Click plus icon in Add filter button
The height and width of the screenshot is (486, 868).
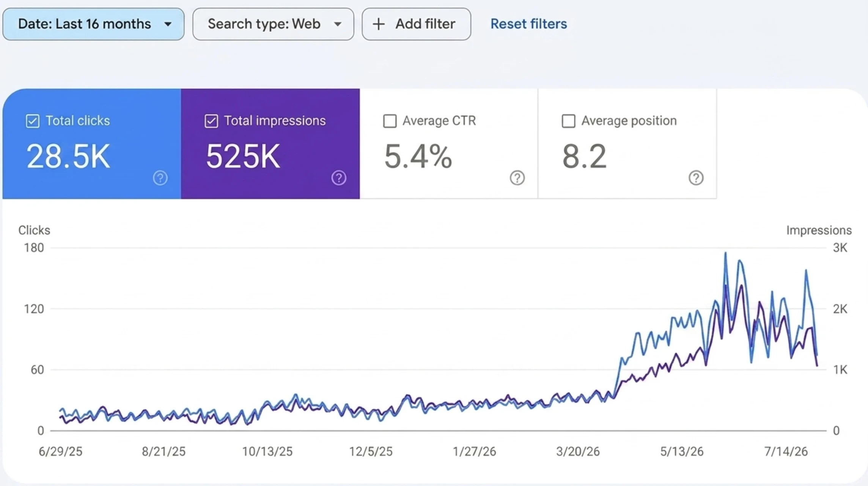379,24
